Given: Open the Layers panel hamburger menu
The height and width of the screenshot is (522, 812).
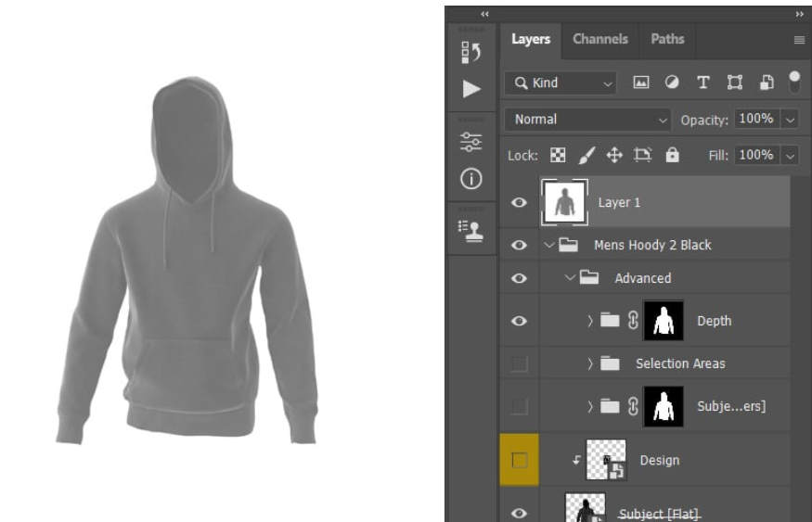Looking at the screenshot, I should (799, 40).
